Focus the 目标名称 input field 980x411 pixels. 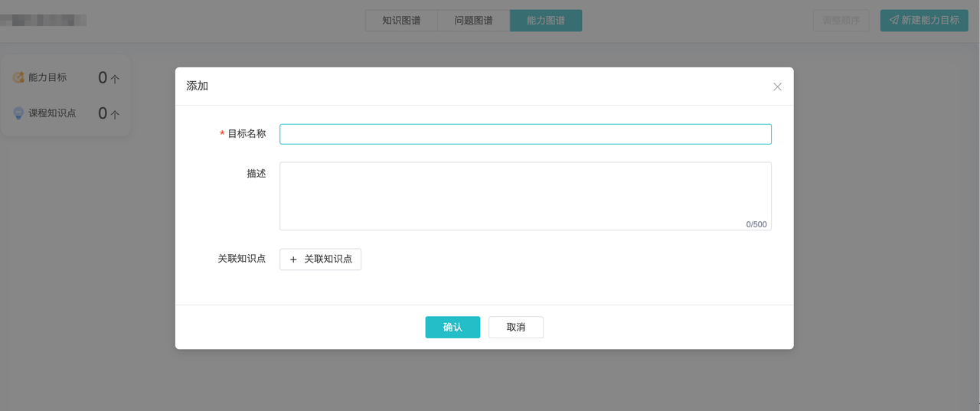coord(525,134)
